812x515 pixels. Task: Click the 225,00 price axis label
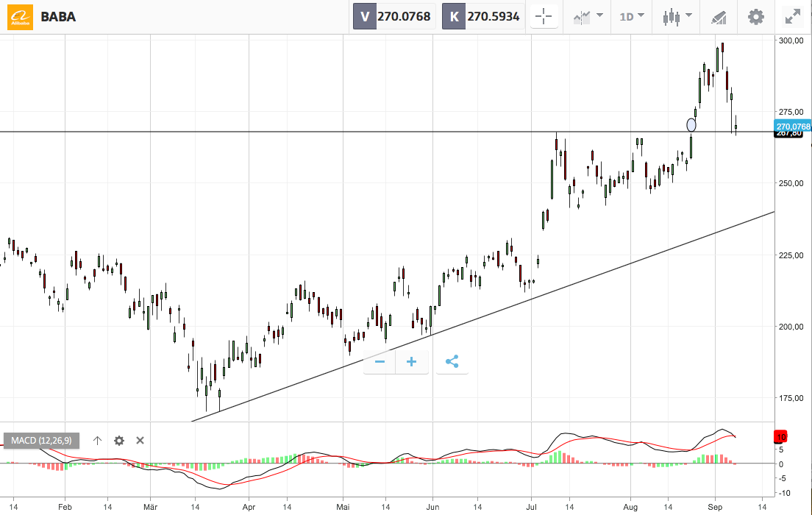tap(791, 255)
